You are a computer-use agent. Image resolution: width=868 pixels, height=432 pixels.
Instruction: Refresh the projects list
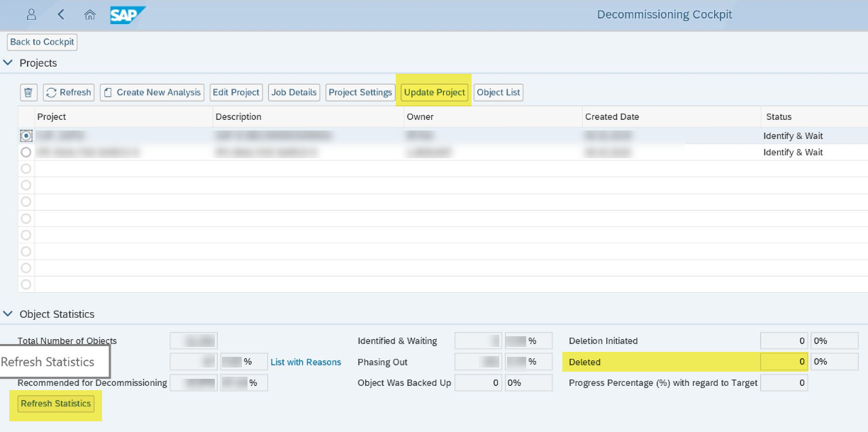69,92
